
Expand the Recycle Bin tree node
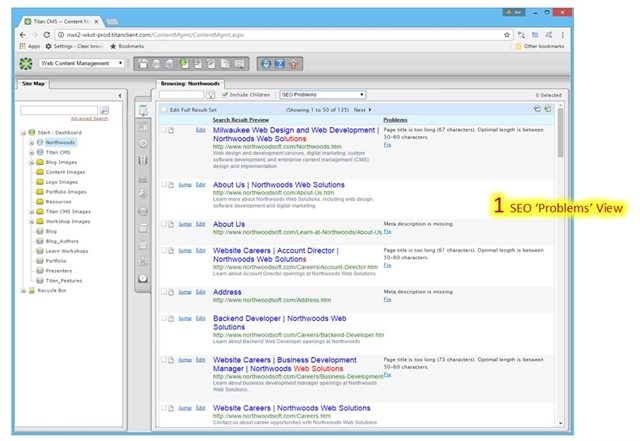click(x=23, y=290)
